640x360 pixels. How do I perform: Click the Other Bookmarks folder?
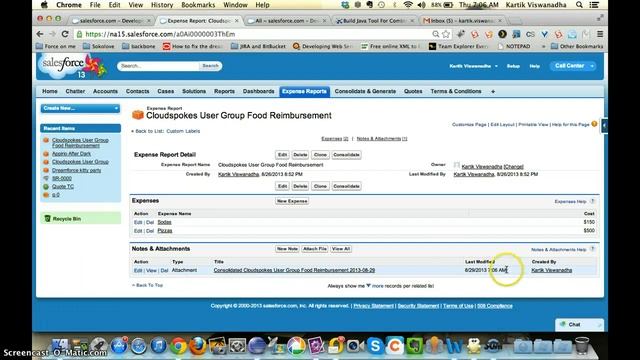[x=577, y=47]
